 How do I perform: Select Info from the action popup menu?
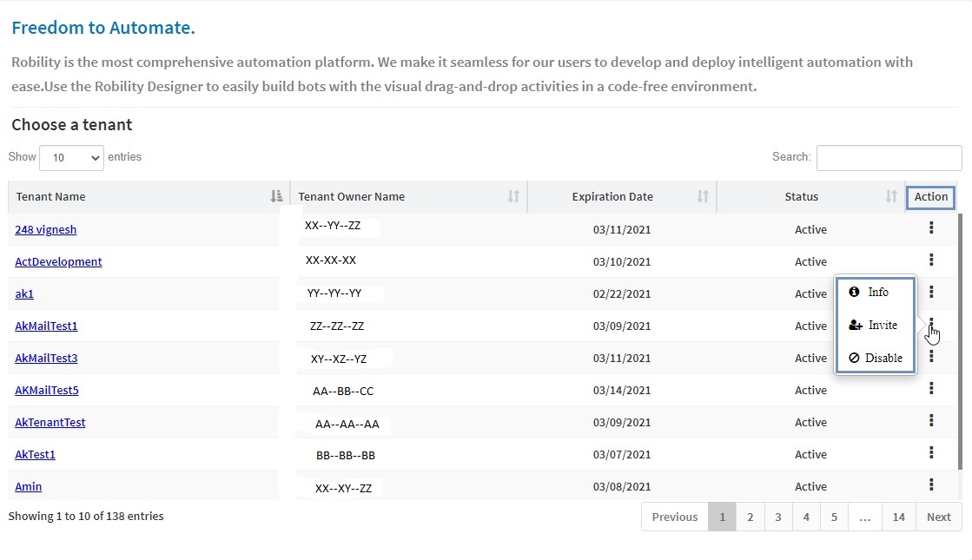tap(870, 293)
